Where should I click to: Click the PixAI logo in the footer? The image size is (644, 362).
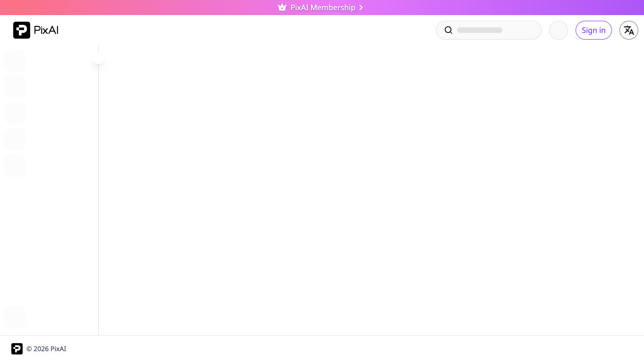pos(17,349)
